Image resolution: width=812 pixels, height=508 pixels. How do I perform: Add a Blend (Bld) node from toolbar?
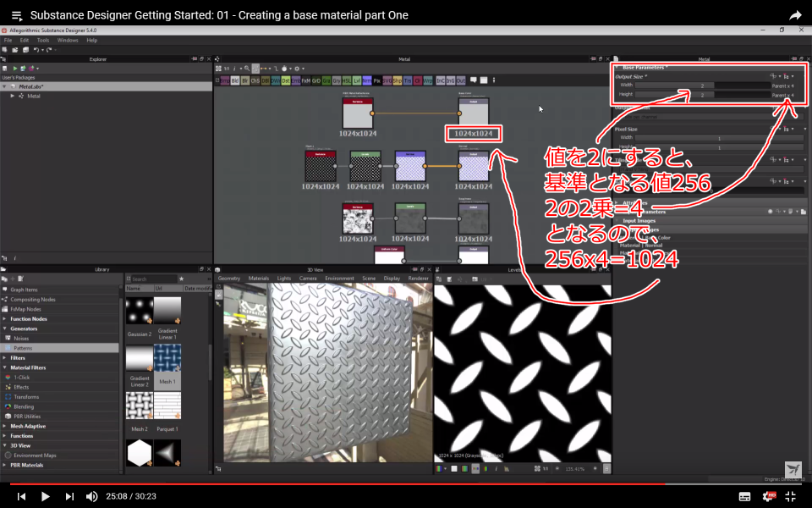point(235,81)
